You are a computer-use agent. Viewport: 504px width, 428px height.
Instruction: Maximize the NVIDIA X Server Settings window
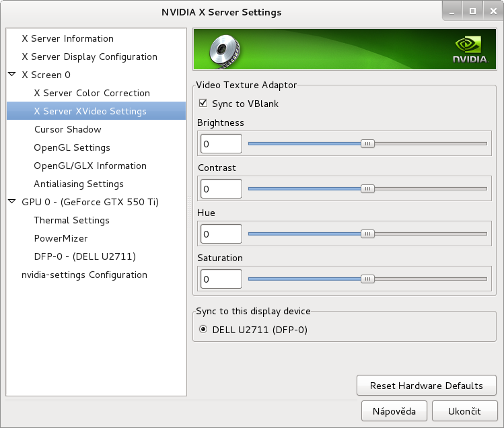pyautogui.click(x=472, y=11)
